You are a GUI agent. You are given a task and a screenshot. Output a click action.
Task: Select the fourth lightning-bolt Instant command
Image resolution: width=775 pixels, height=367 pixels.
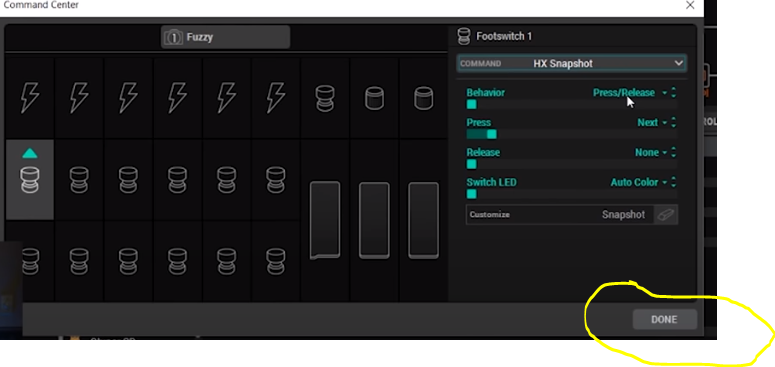point(177,98)
